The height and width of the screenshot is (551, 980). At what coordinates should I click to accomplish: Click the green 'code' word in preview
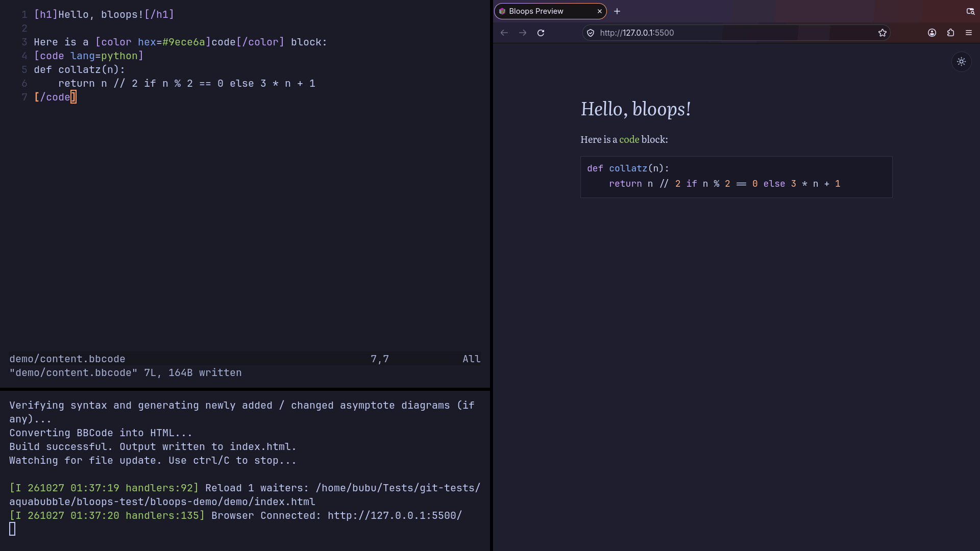point(629,139)
